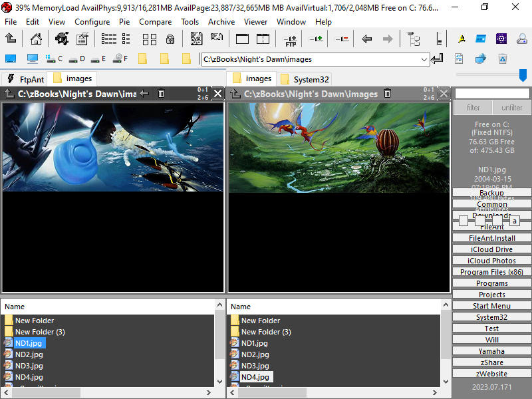Click right list horizontal scrollbar right arrow

click(x=435, y=392)
